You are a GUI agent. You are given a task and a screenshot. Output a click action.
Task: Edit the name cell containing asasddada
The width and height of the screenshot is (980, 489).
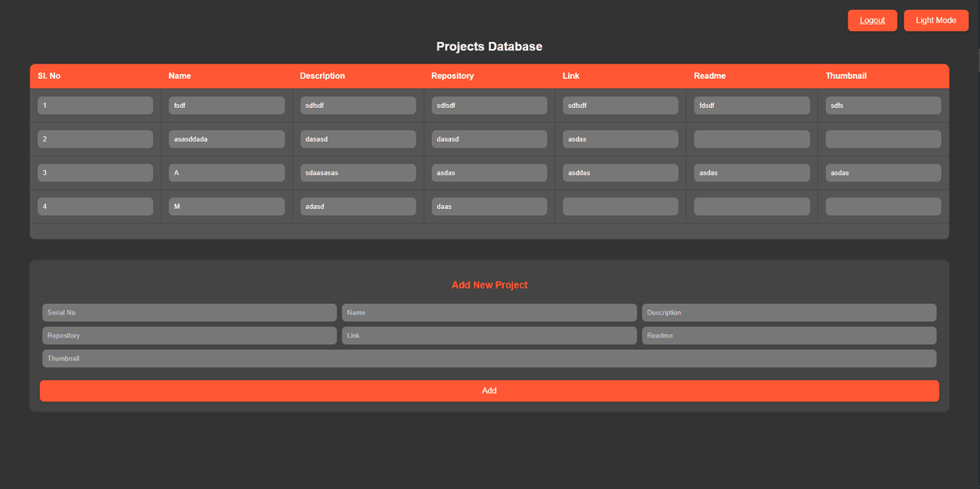click(x=227, y=139)
